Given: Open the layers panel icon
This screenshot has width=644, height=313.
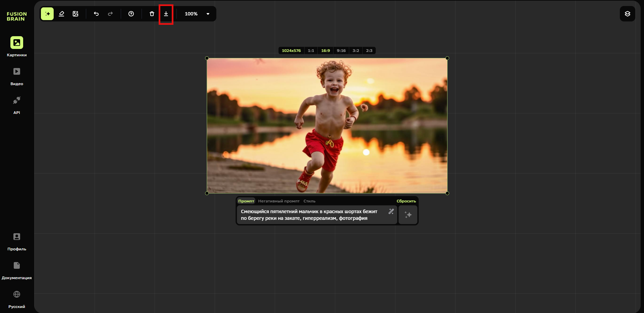Looking at the screenshot, I should pyautogui.click(x=627, y=14).
